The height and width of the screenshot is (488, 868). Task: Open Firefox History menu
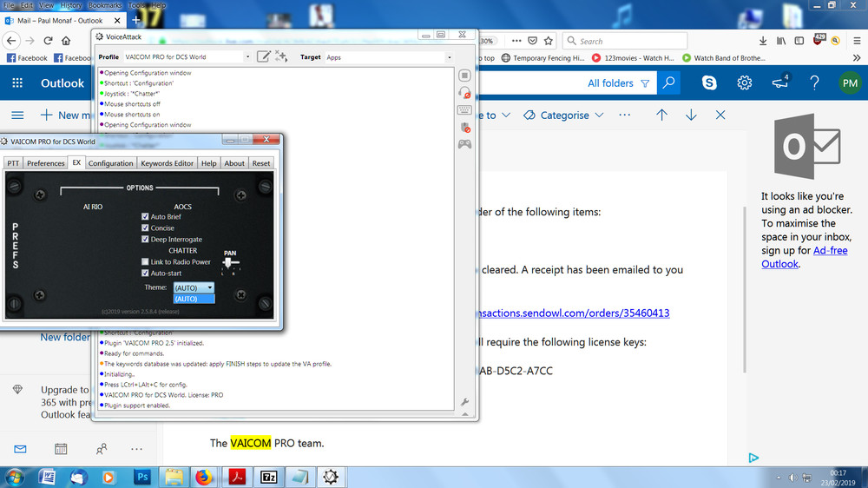[71, 5]
